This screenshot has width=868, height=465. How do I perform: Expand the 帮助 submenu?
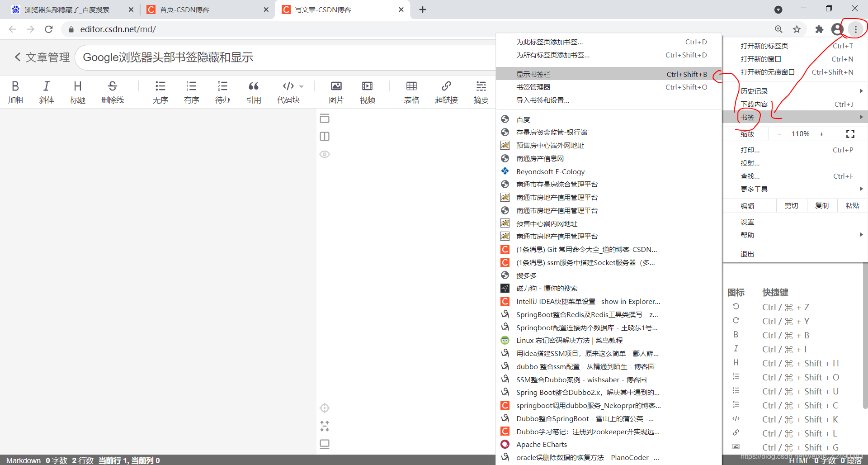coord(795,235)
